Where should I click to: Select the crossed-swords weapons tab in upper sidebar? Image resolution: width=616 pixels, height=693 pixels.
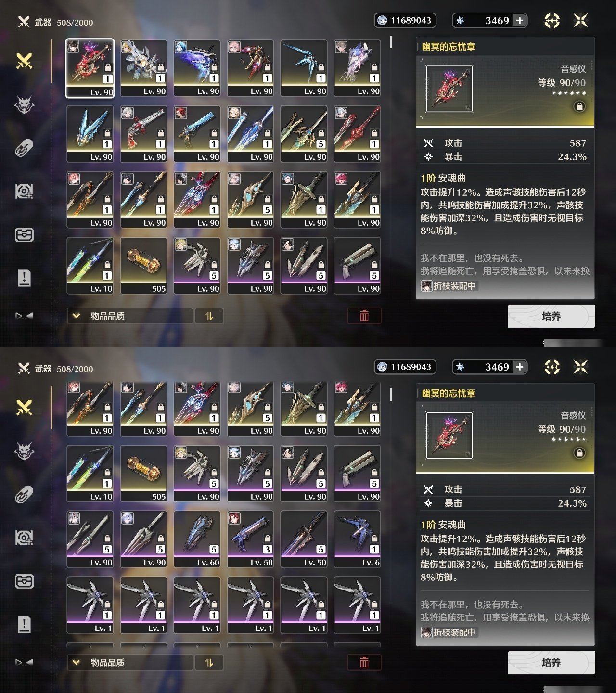[24, 61]
